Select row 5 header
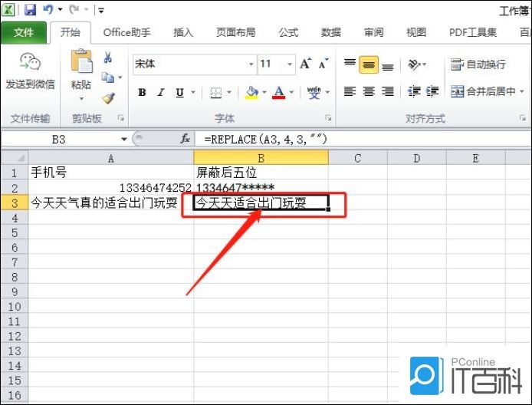This screenshot has width=532, height=405. tap(15, 232)
